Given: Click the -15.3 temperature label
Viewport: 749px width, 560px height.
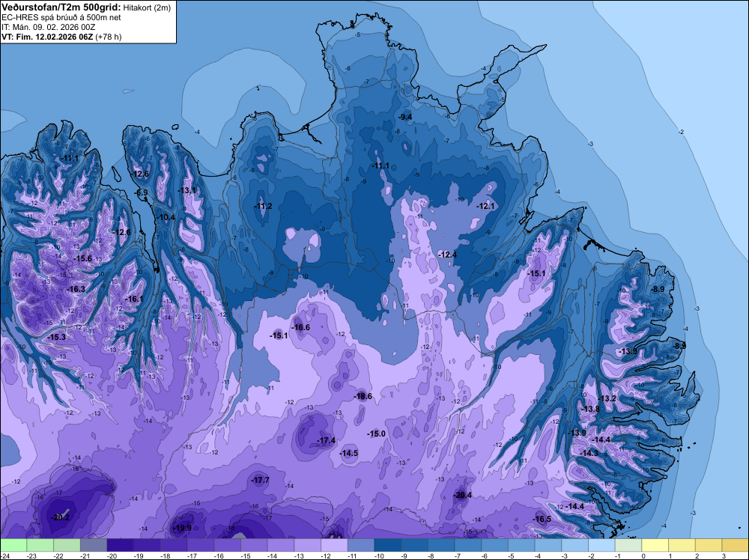Looking at the screenshot, I should click(x=57, y=337).
